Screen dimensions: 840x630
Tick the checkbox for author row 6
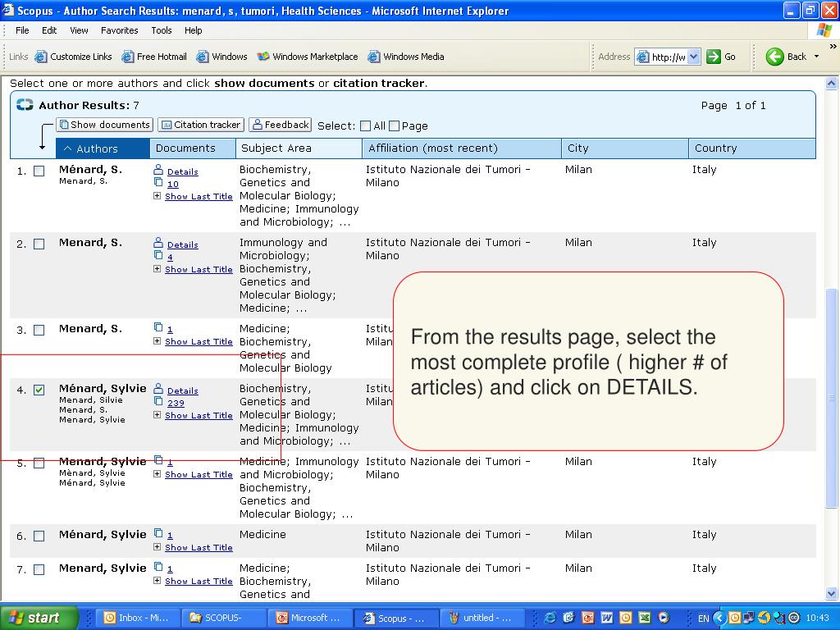(39, 536)
